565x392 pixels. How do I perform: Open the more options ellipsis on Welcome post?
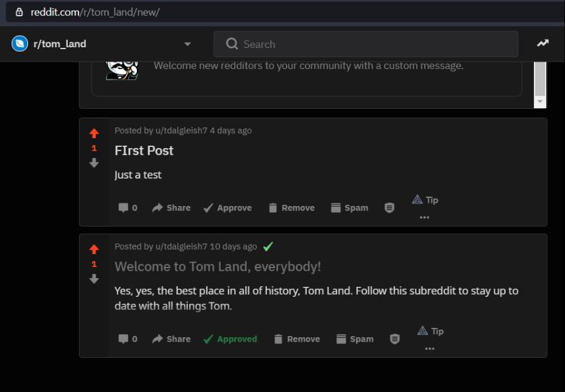(429, 348)
